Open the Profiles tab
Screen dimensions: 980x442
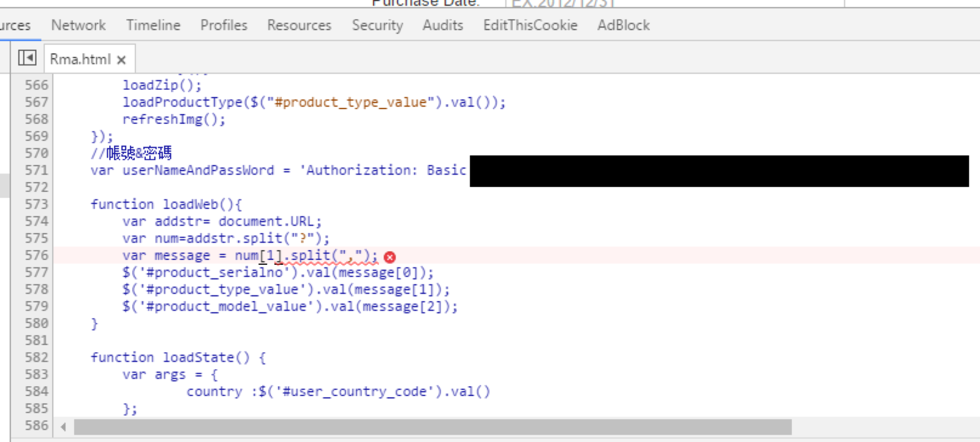click(224, 25)
